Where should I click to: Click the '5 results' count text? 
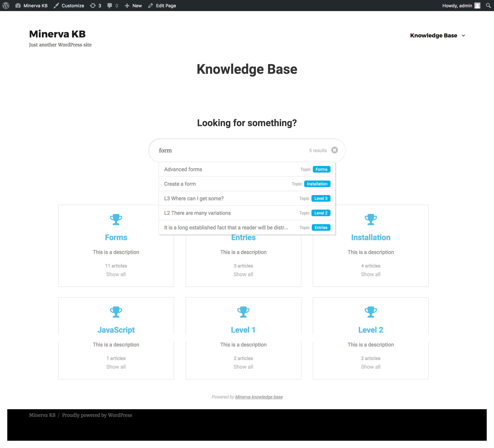point(318,151)
